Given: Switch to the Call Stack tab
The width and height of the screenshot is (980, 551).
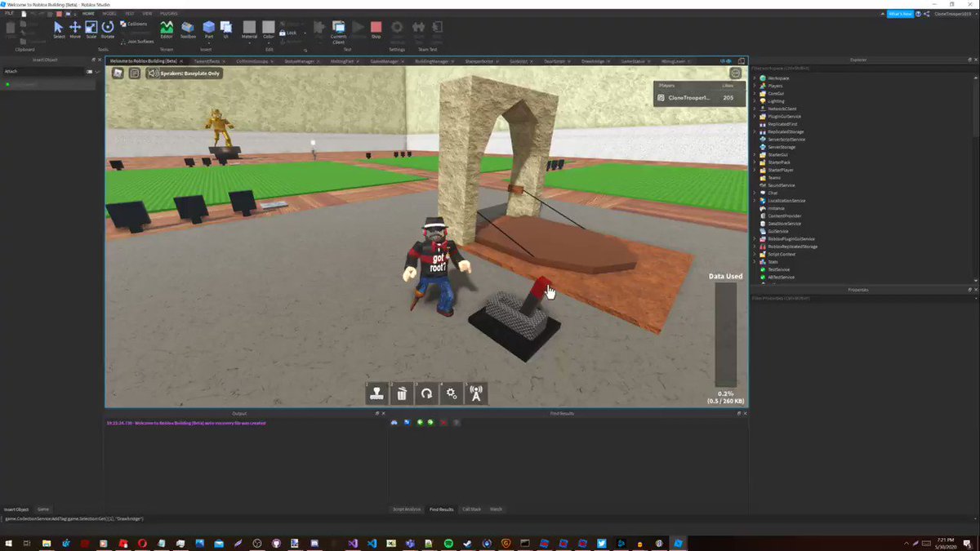Looking at the screenshot, I should (472, 509).
